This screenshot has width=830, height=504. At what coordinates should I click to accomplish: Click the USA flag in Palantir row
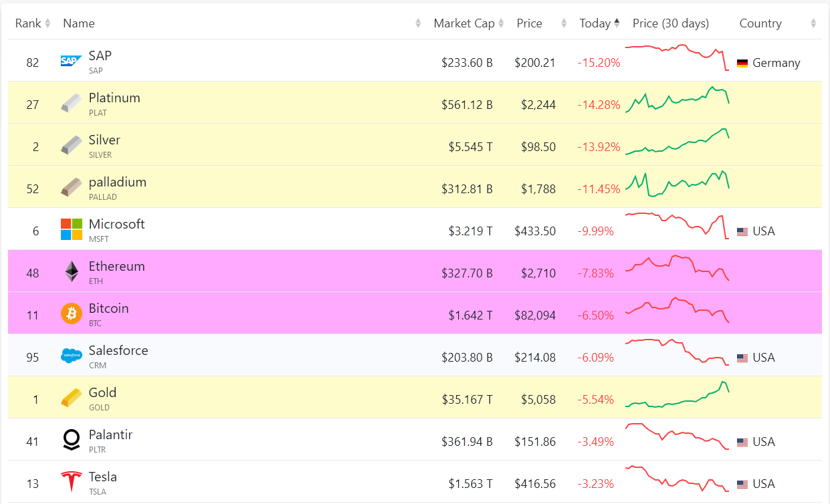pyautogui.click(x=742, y=442)
